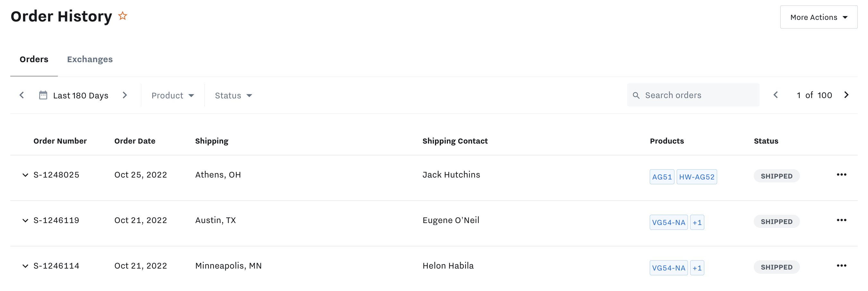Click the search magnifier icon
Viewport: 868px width, 291px height.
[636, 95]
